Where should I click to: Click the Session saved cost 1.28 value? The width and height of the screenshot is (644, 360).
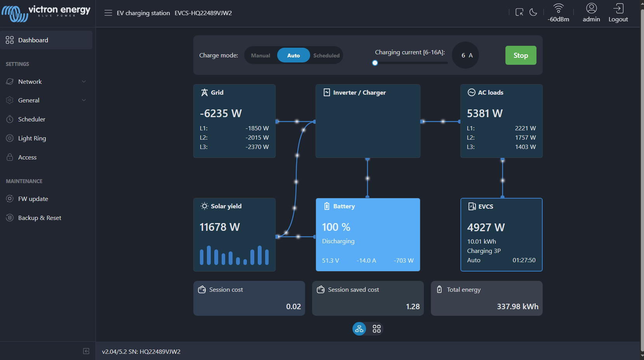413,306
